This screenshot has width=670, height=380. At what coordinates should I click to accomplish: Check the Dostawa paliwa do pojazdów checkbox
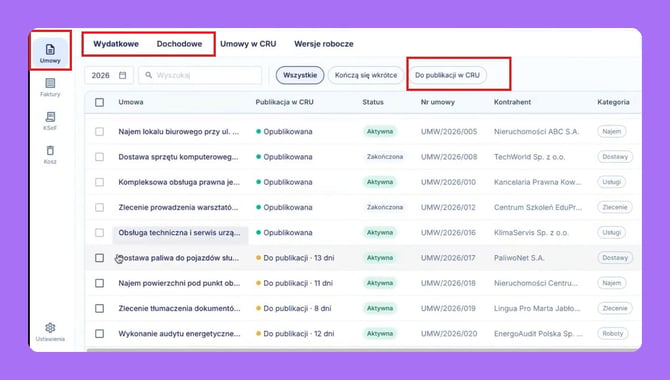click(100, 258)
